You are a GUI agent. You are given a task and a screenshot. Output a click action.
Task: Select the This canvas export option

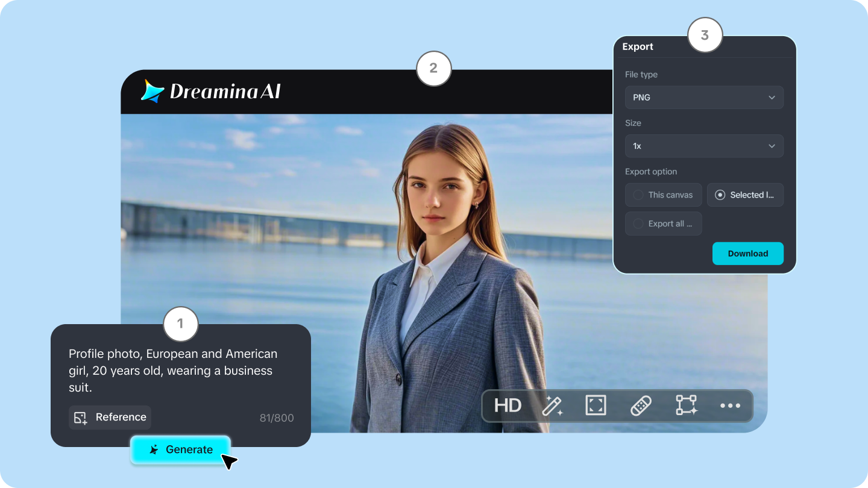pos(663,195)
